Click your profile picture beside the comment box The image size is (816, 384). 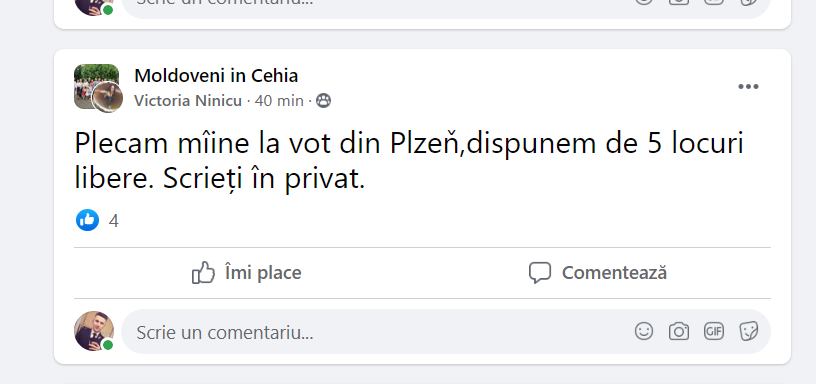pos(94,331)
